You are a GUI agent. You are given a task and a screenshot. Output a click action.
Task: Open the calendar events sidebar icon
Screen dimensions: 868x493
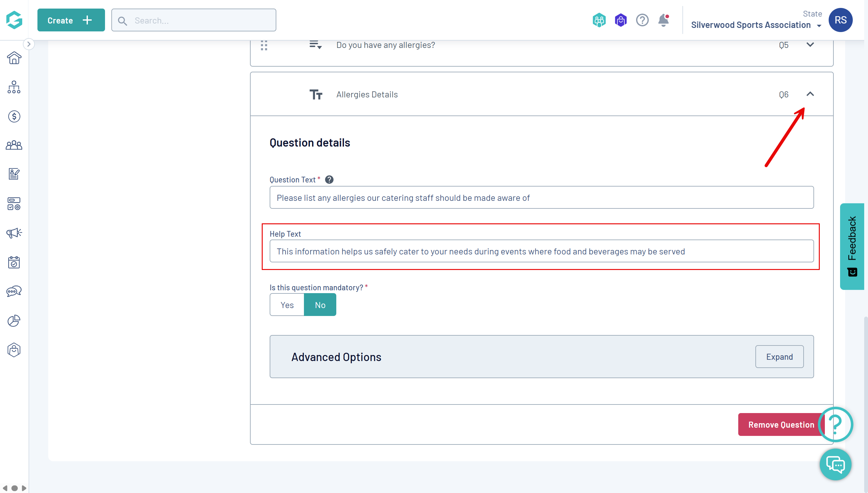[14, 262]
